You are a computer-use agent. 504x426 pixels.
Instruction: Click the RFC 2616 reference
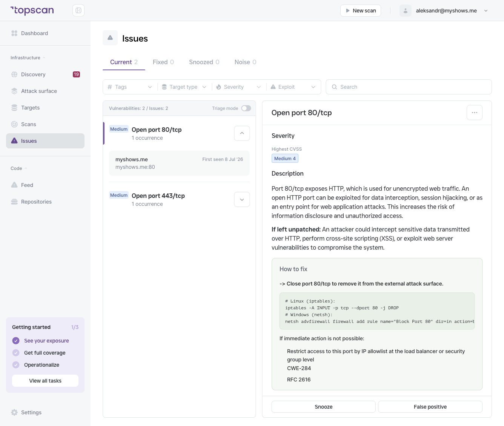coord(299,380)
